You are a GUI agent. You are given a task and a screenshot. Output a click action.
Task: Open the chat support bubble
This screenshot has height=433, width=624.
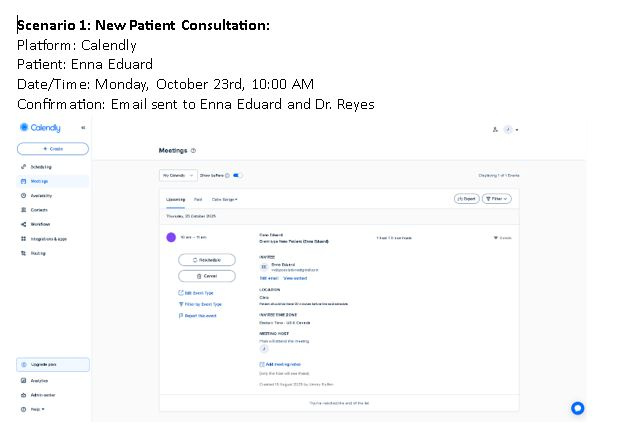577,408
